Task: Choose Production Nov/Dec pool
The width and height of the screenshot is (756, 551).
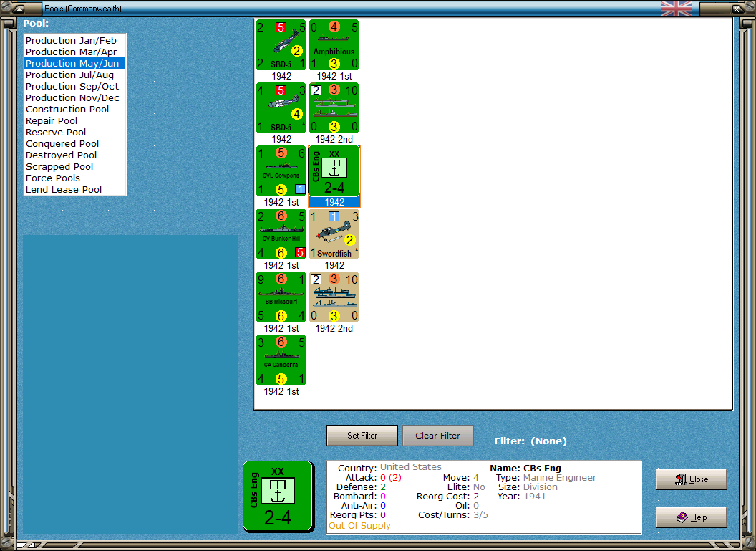Action: pos(74,98)
